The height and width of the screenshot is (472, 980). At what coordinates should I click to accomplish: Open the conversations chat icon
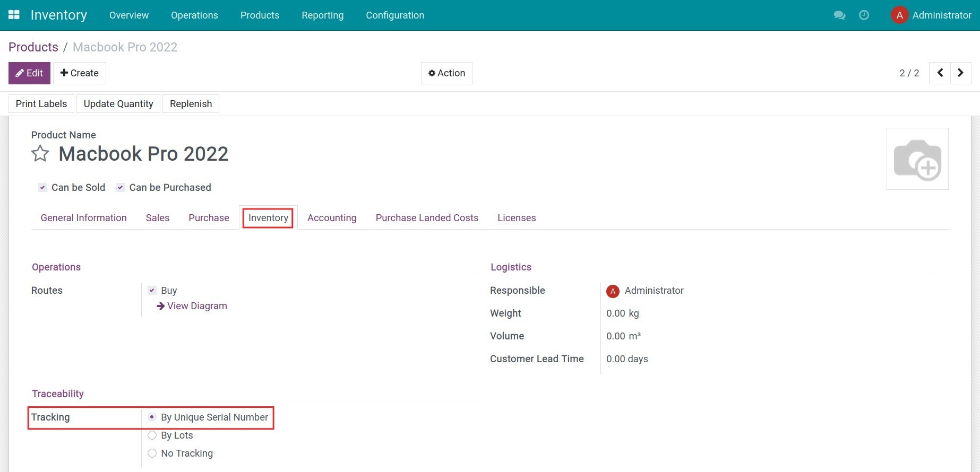(x=839, y=15)
